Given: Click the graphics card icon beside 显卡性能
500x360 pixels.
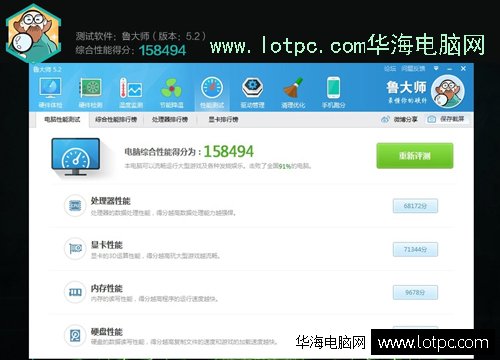Looking at the screenshot, I should 75,249.
